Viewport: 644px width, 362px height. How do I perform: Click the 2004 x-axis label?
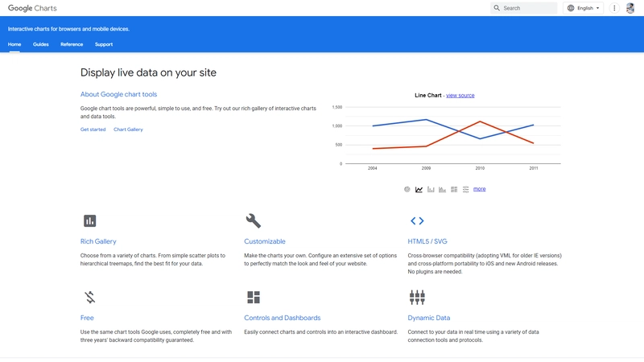[x=373, y=168]
